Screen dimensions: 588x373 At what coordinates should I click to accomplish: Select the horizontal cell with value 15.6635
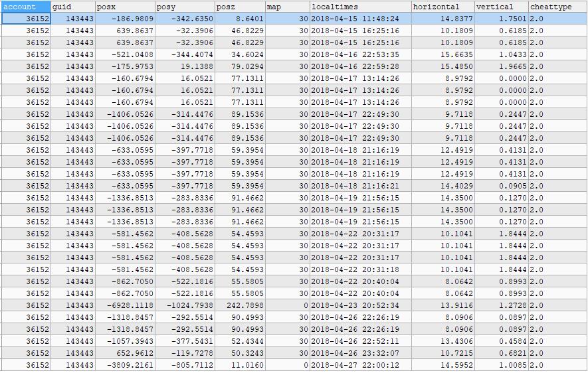click(x=442, y=55)
